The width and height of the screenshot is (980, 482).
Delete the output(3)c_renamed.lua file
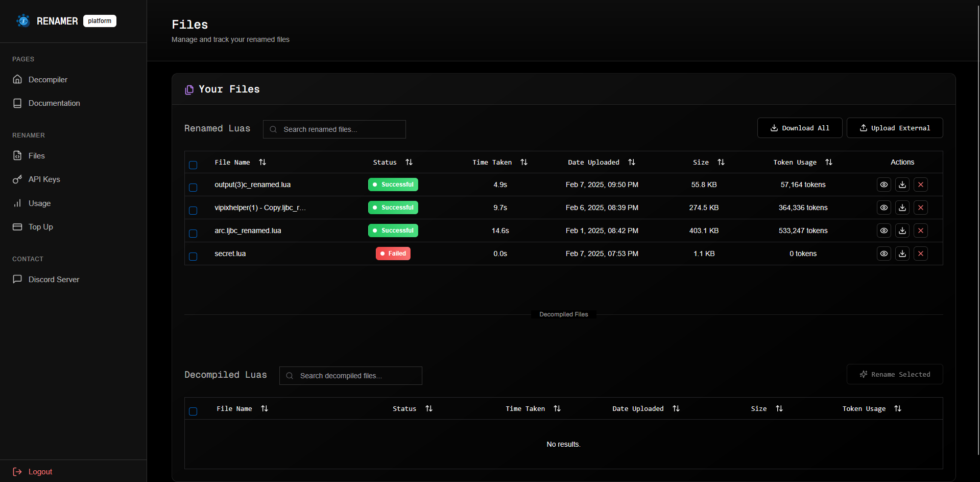[920, 185]
